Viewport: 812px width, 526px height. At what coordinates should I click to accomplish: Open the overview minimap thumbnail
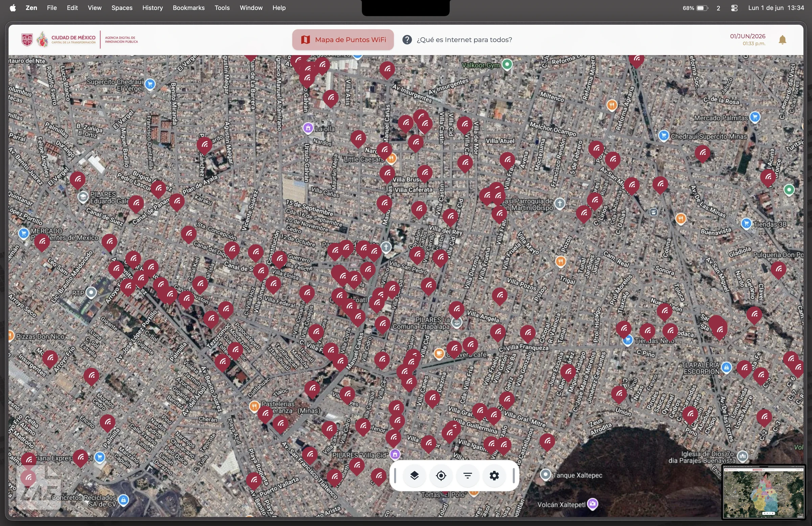coord(764,492)
